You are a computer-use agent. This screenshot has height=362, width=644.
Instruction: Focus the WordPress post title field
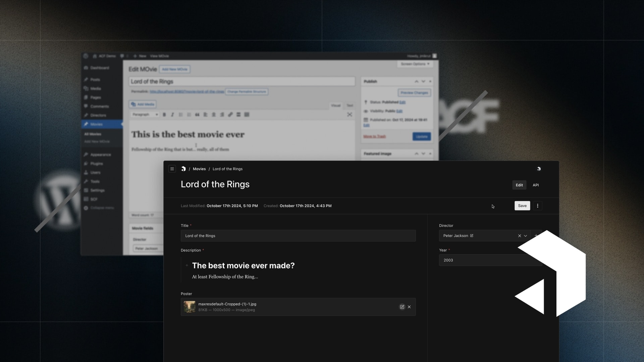click(242, 81)
